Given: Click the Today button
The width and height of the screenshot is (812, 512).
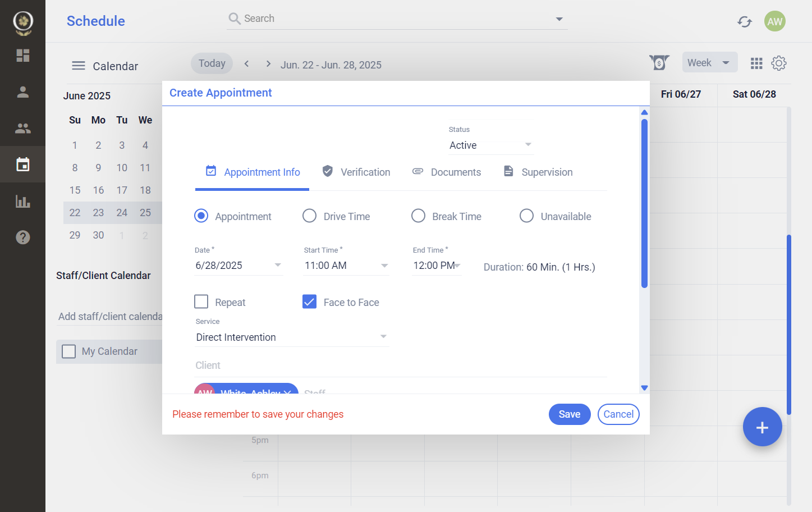Looking at the screenshot, I should [x=212, y=63].
